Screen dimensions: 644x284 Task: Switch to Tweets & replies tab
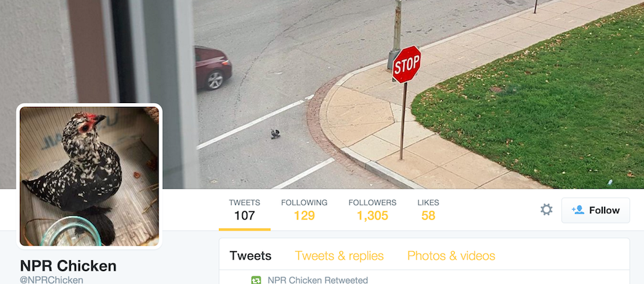[x=339, y=256]
